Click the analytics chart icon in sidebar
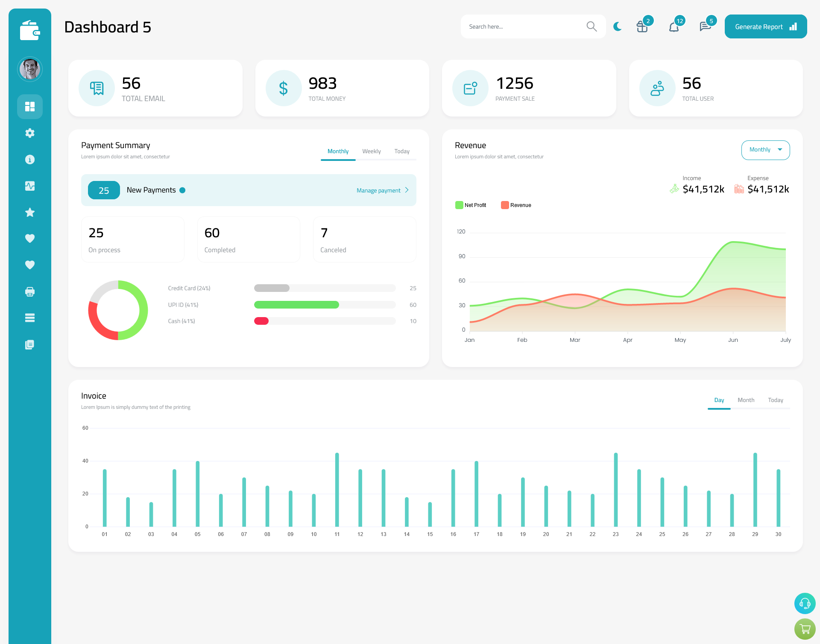820x644 pixels. [30, 186]
